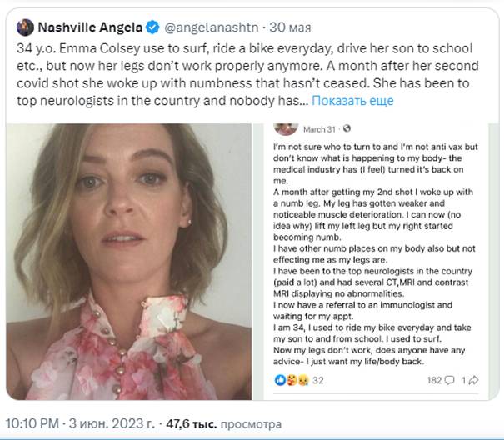Click the "182" comments count
The height and width of the screenshot is (440, 504).
[433, 380]
